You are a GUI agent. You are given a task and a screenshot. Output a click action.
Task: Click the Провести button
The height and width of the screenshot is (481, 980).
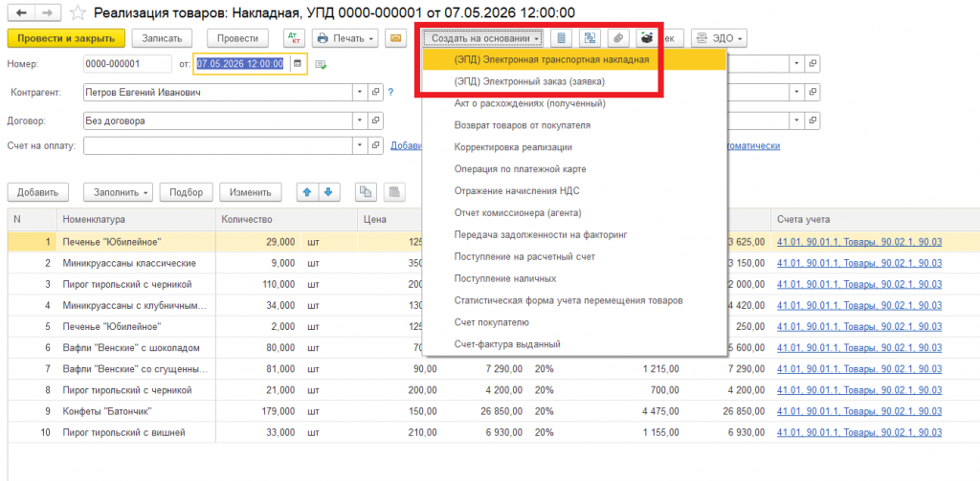[237, 38]
